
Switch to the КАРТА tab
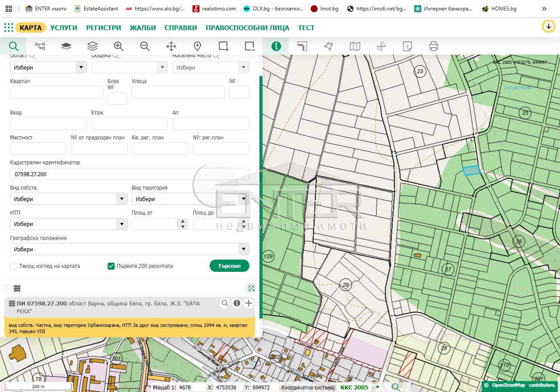point(31,28)
